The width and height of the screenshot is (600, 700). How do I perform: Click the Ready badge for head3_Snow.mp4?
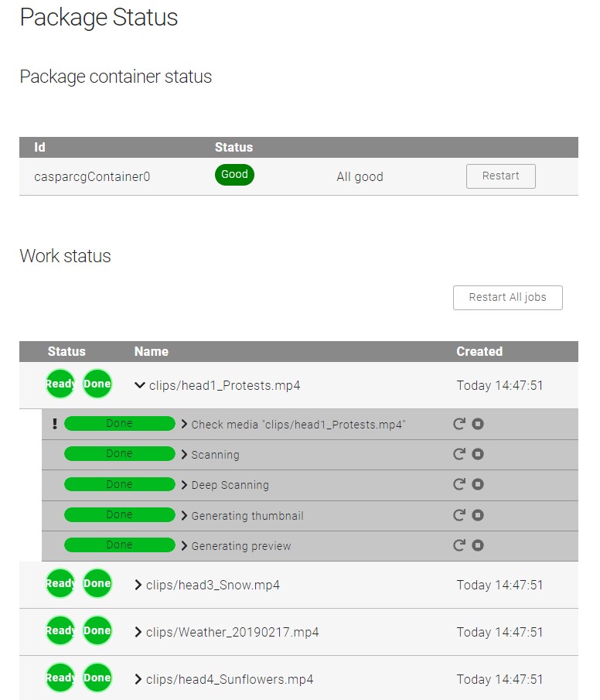point(60,583)
